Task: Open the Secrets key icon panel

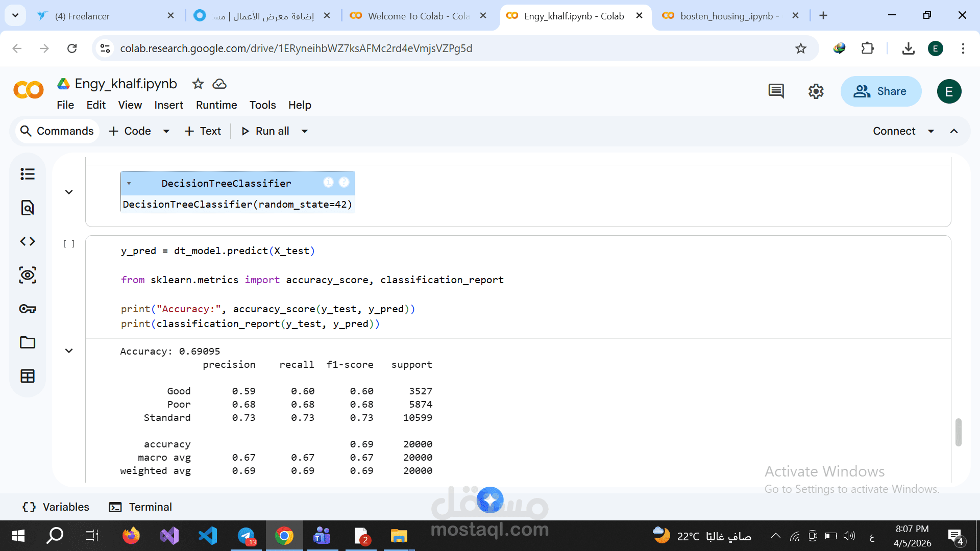Action: click(x=28, y=309)
